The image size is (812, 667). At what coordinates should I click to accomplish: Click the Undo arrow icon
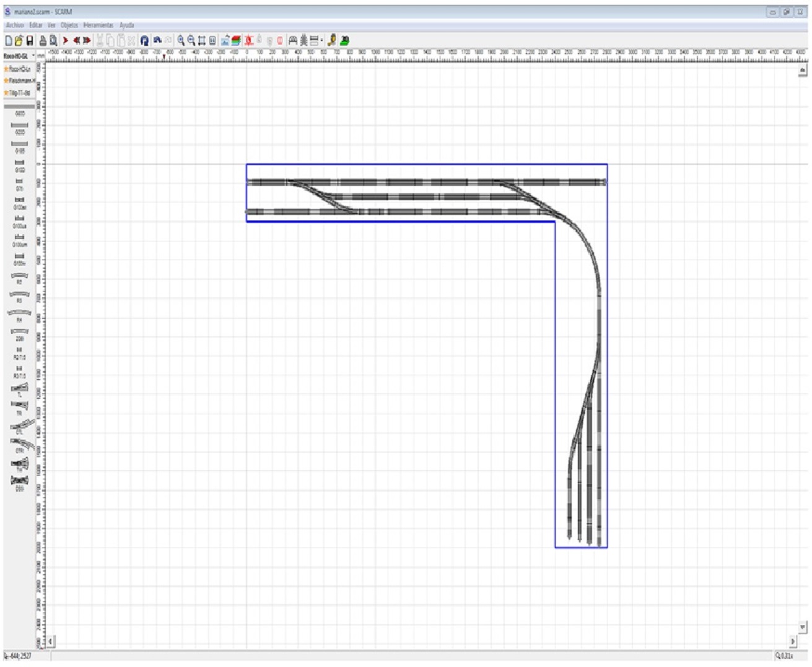click(157, 40)
